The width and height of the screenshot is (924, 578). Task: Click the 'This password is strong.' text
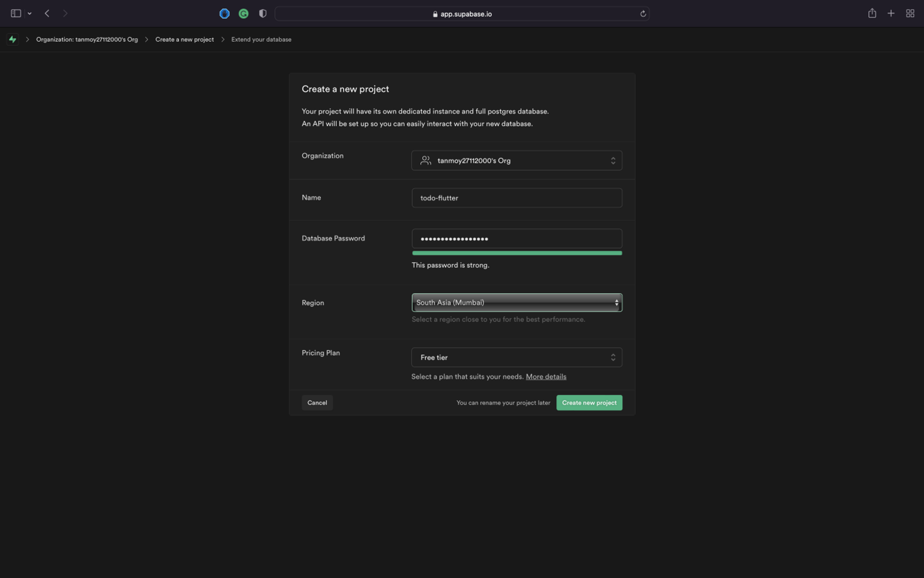[x=450, y=265]
